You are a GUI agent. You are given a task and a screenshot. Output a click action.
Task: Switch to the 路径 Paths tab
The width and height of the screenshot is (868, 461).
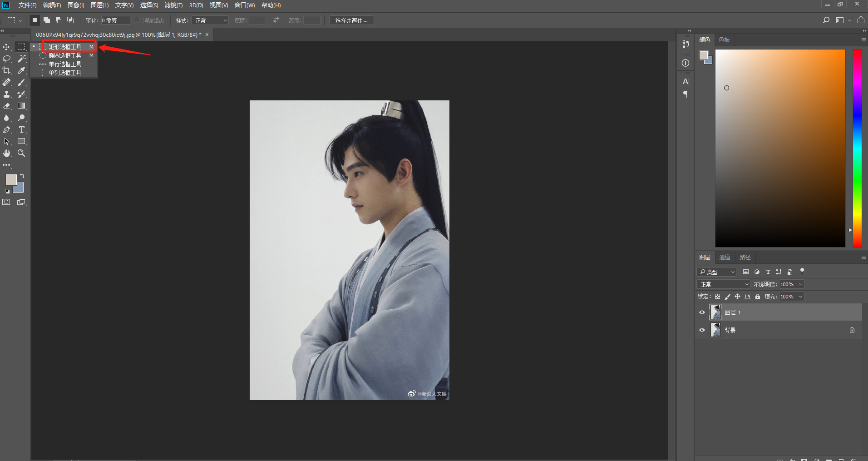point(745,257)
